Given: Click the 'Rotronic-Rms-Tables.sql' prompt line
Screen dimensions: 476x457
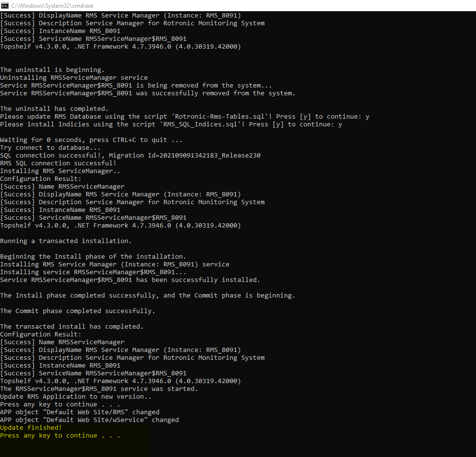Looking at the screenshot, I should click(185, 117).
